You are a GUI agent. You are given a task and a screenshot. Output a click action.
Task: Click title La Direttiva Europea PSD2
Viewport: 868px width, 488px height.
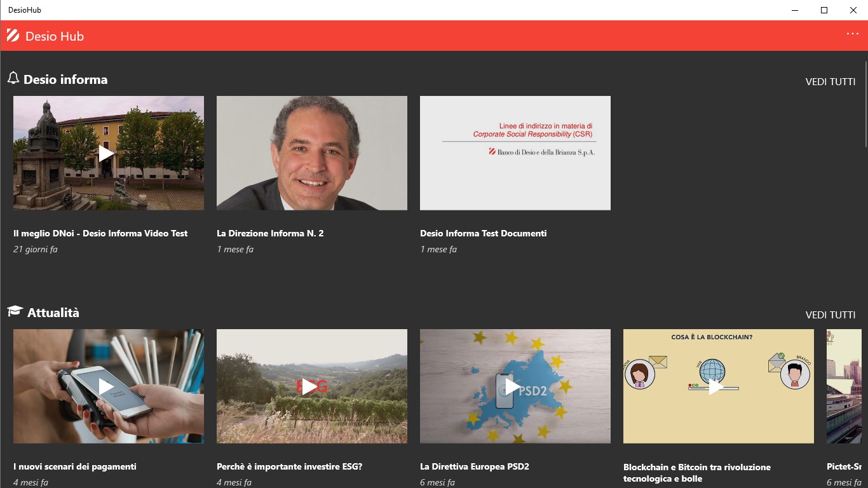475,466
